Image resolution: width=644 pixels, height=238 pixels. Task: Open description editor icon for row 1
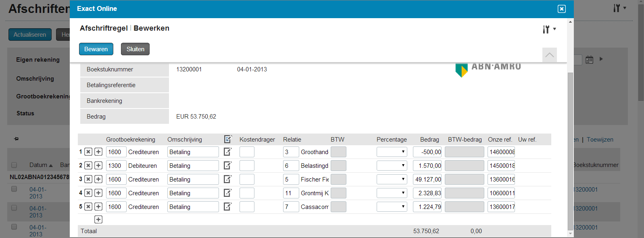pyautogui.click(x=228, y=152)
